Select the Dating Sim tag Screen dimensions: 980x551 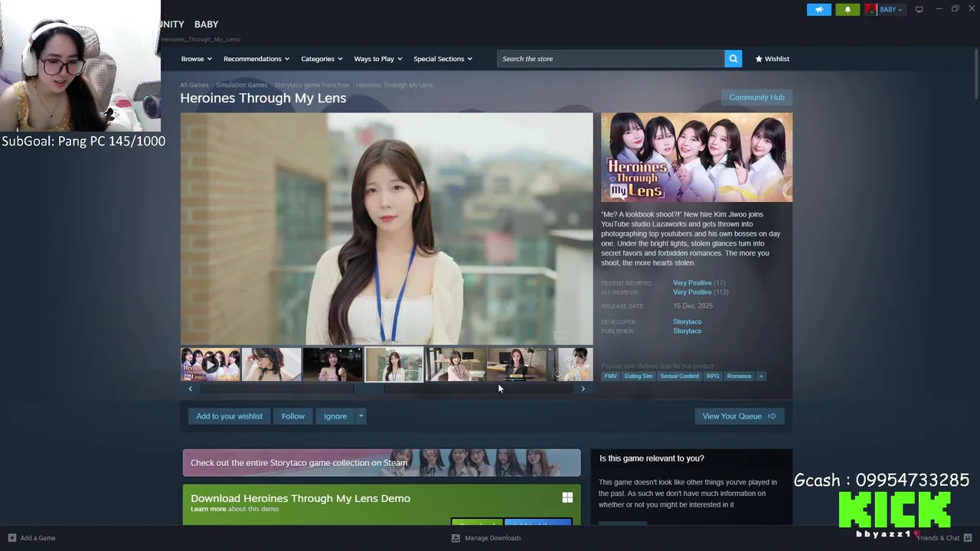coord(639,376)
